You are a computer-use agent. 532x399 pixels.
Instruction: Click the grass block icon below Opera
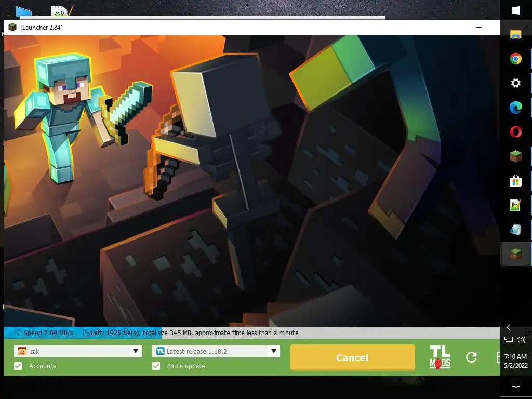point(516,156)
